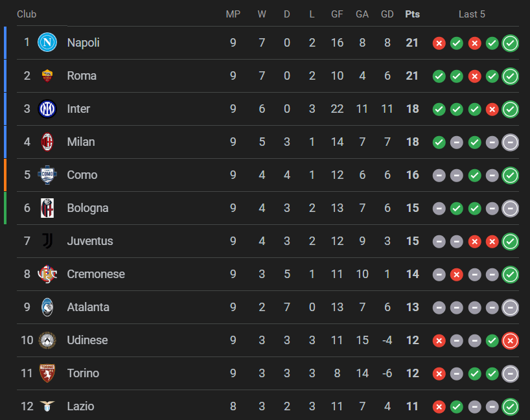Select the Last 5 column header

472,14
